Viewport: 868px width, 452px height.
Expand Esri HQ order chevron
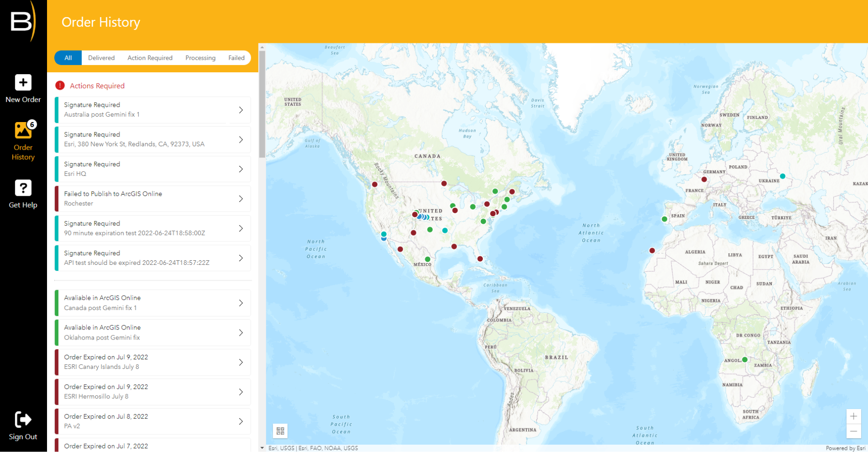(241, 169)
